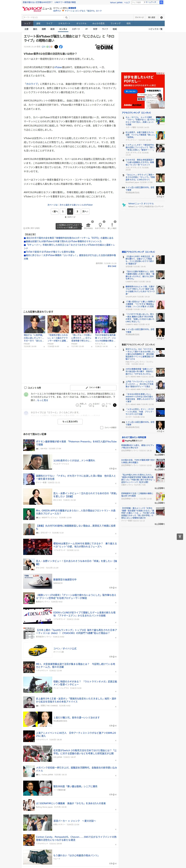186x868 pixels.
Task: Open the article comment count bubble icon
Action: 44,47
